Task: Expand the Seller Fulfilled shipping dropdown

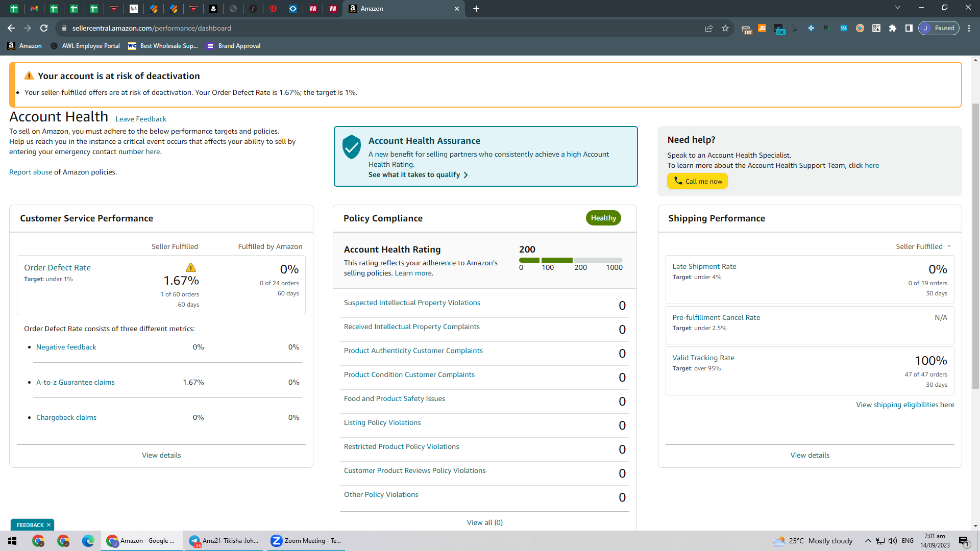Action: pyautogui.click(x=924, y=246)
